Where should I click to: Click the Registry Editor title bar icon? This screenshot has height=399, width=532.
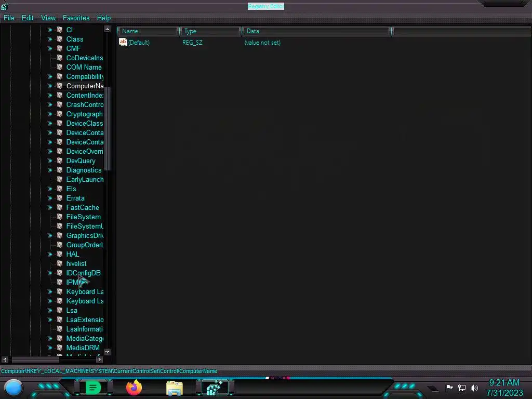pos(5,5)
